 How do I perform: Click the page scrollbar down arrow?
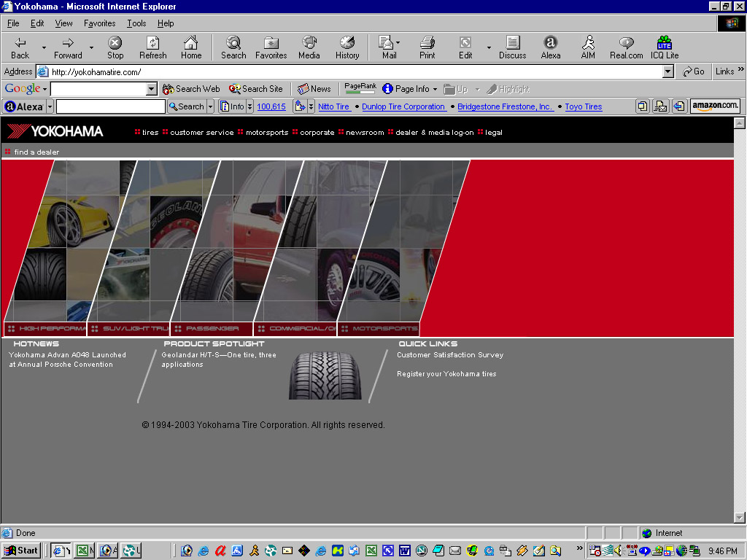click(x=740, y=518)
